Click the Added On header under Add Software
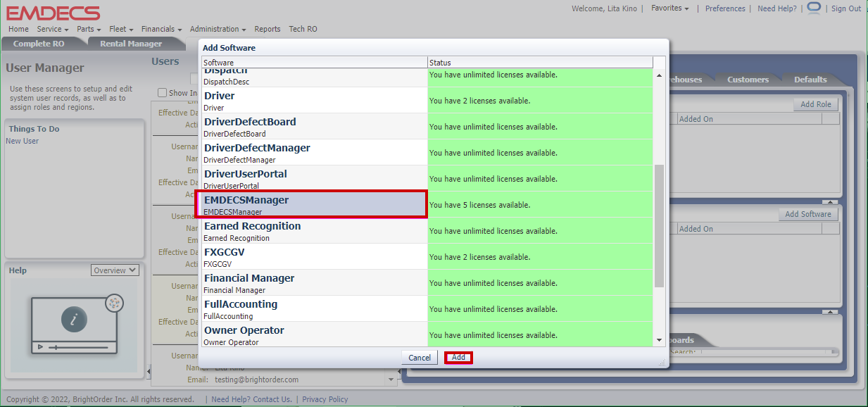868x407 pixels. 748,229
